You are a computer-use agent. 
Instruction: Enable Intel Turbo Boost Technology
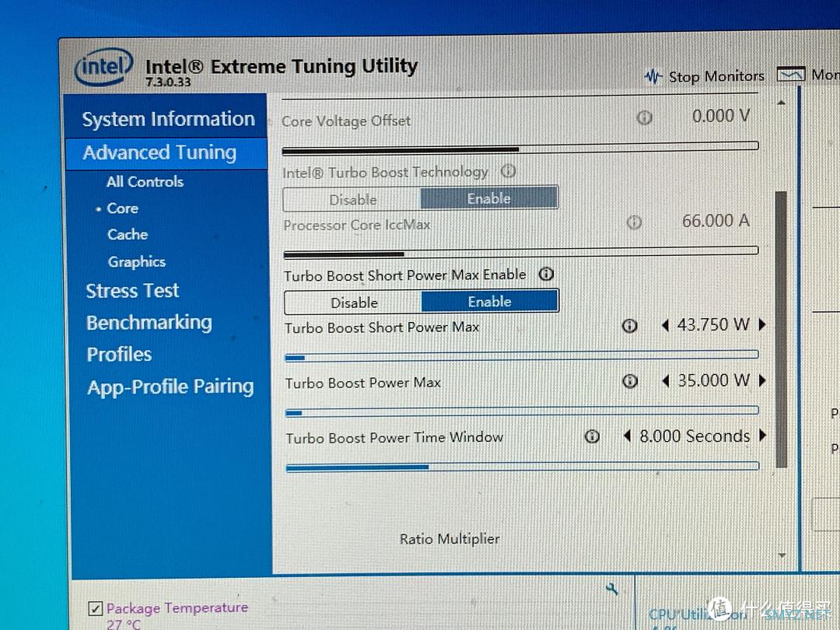click(489, 198)
